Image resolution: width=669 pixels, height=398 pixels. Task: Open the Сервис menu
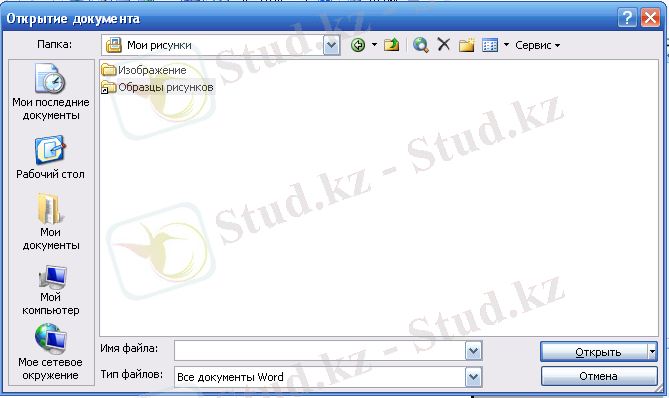point(538,45)
